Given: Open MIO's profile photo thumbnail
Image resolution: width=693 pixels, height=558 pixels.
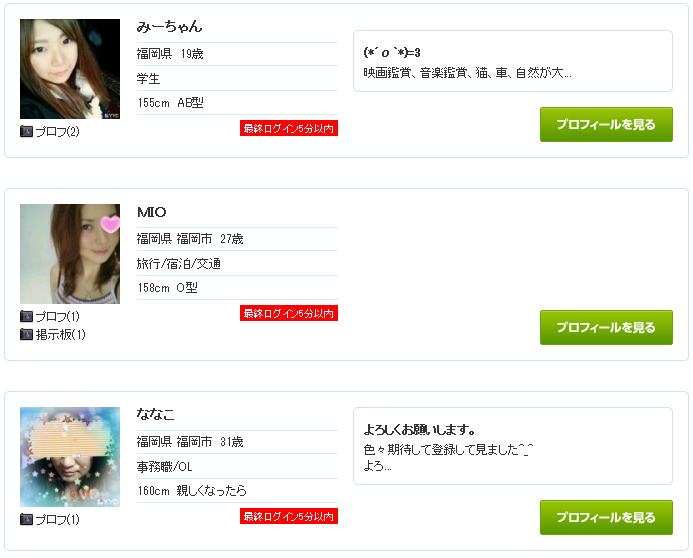Looking at the screenshot, I should click(70, 254).
